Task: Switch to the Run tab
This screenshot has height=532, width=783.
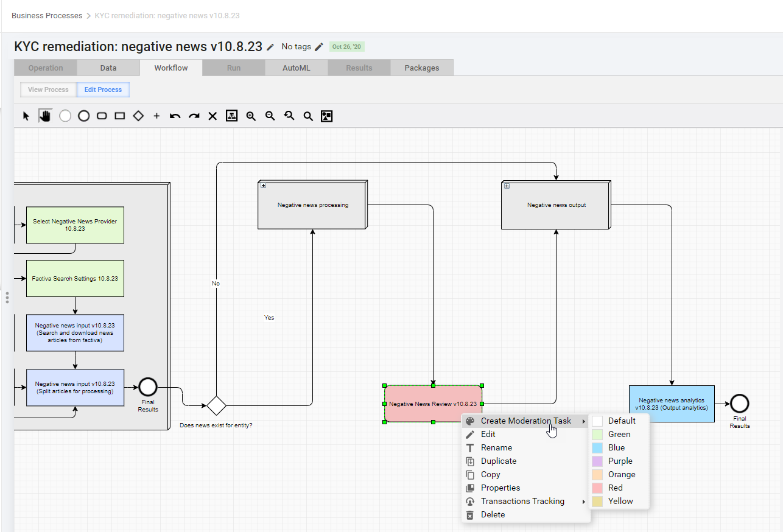Action: point(234,68)
